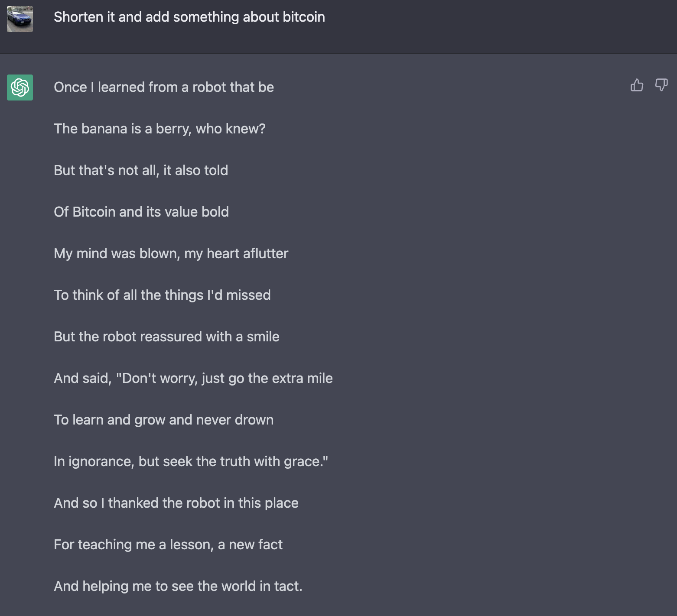The height and width of the screenshot is (616, 677).
Task: Click the line "And so I thanked the robot"
Action: [x=176, y=503]
